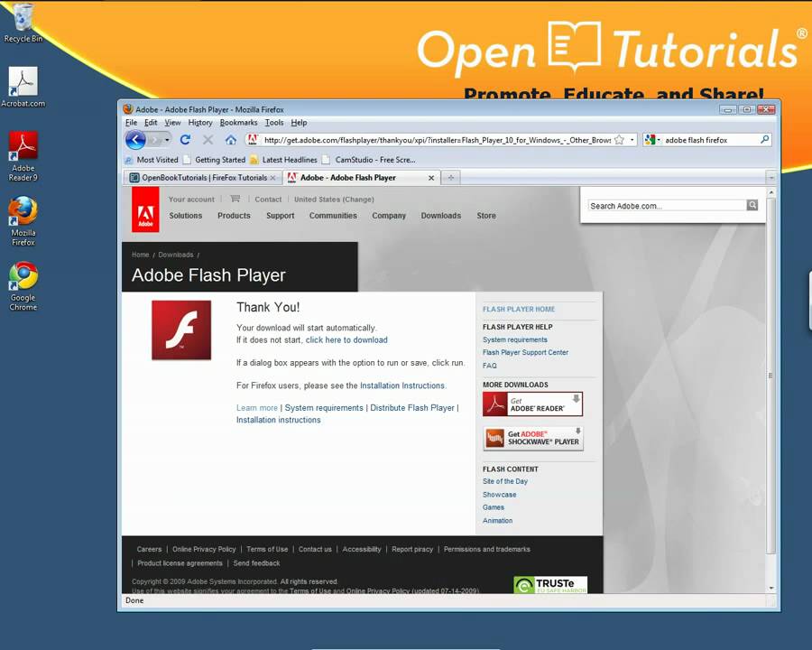Open Flash Player Support Center link

525,352
